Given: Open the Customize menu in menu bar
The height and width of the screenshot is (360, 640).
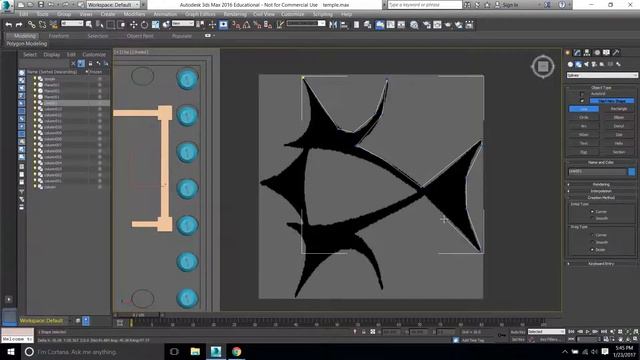Looking at the screenshot, I should click(x=293, y=14).
